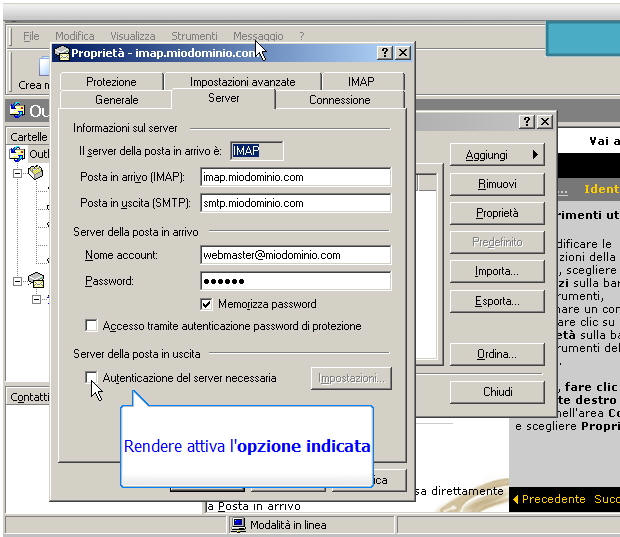
Task: Click the help button of Account dialog
Action: coord(527,121)
